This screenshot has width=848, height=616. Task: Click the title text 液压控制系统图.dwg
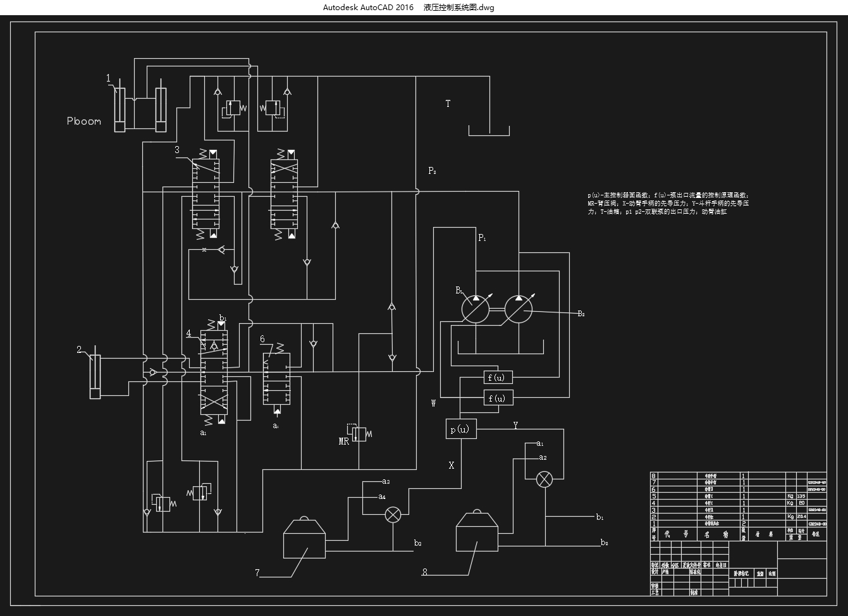pyautogui.click(x=459, y=8)
